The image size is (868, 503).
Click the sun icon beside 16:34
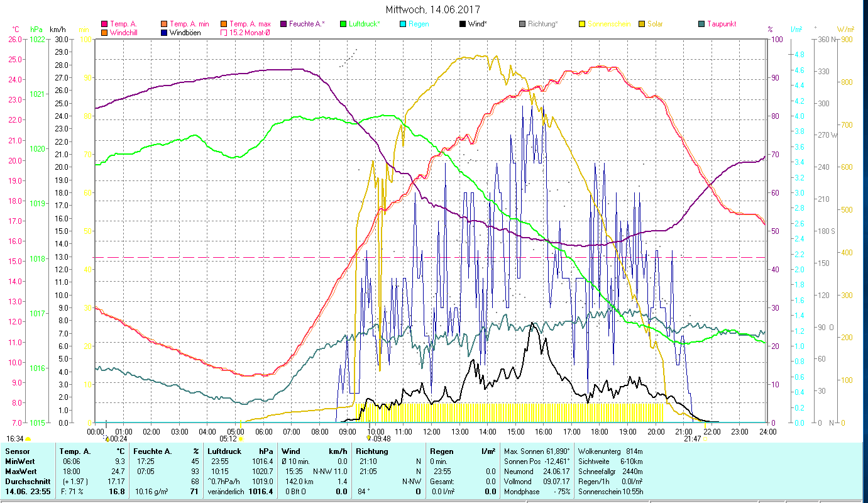(x=28, y=439)
